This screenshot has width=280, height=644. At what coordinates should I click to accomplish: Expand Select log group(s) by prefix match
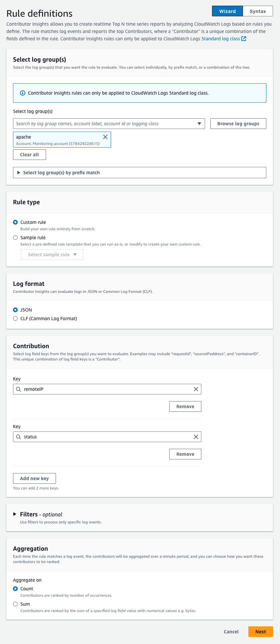19,173
